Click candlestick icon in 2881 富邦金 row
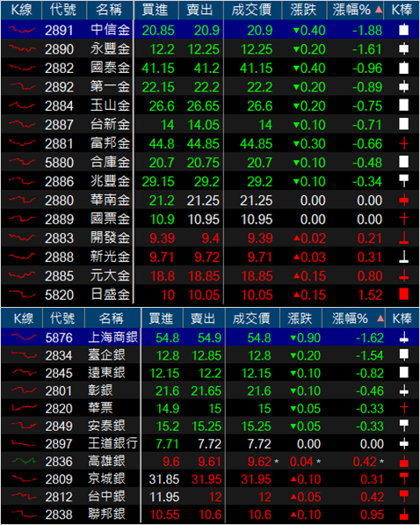The image size is (420, 525). pos(403,143)
